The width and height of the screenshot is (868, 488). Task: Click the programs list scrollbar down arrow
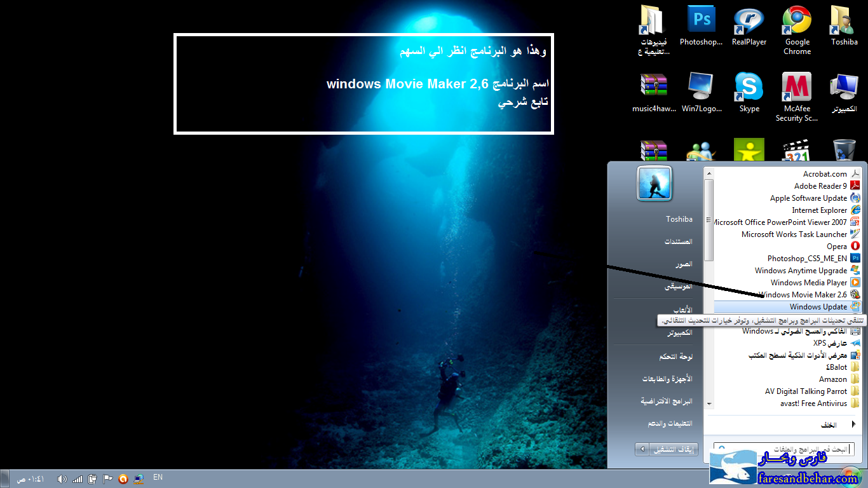(x=709, y=404)
